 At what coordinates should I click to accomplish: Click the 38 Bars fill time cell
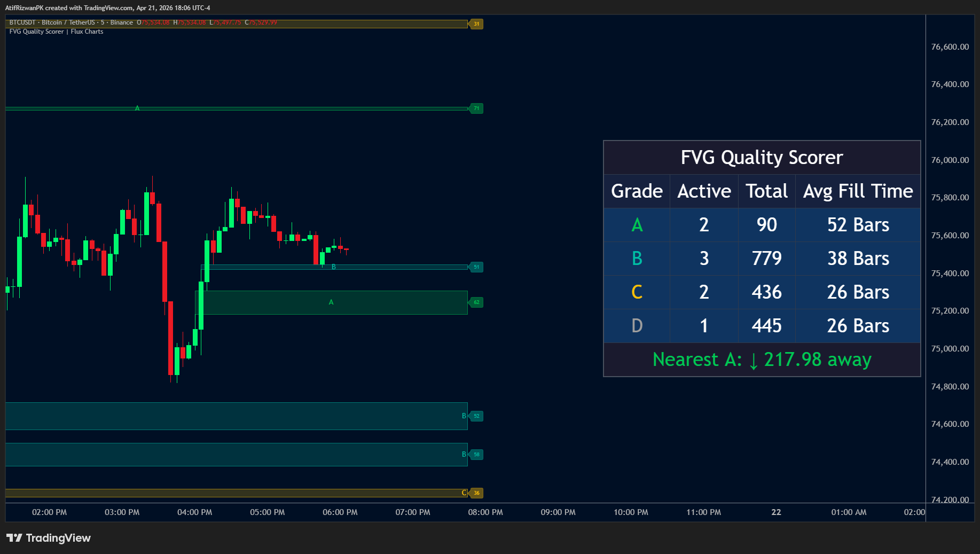click(858, 259)
